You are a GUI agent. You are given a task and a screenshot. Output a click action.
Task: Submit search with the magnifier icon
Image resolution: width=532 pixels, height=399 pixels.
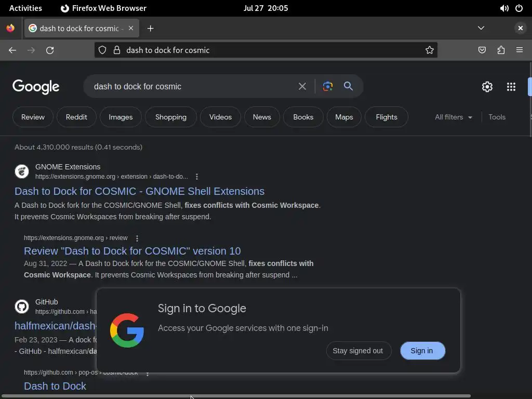pyautogui.click(x=348, y=86)
